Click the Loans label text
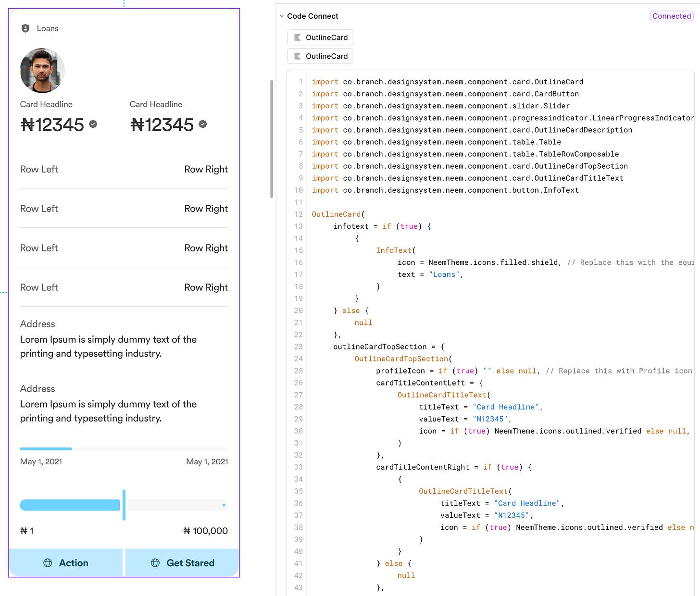This screenshot has width=700, height=596. tap(48, 28)
